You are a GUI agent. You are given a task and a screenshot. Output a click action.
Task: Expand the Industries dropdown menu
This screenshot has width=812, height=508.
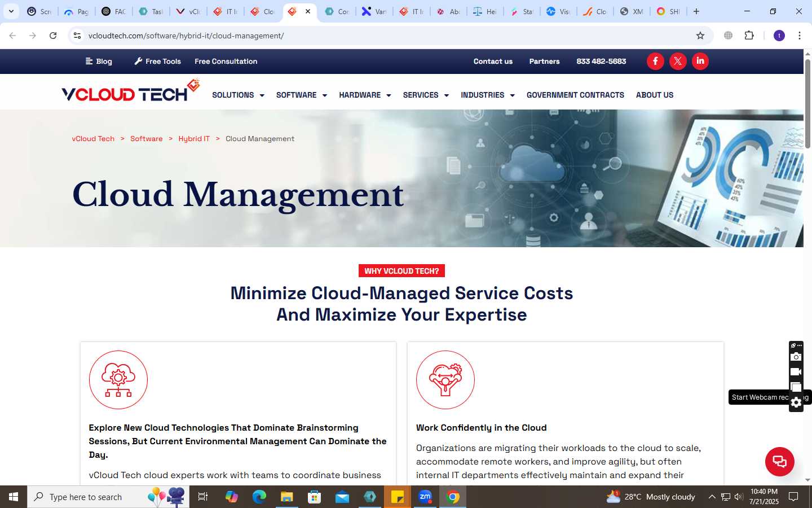click(488, 95)
